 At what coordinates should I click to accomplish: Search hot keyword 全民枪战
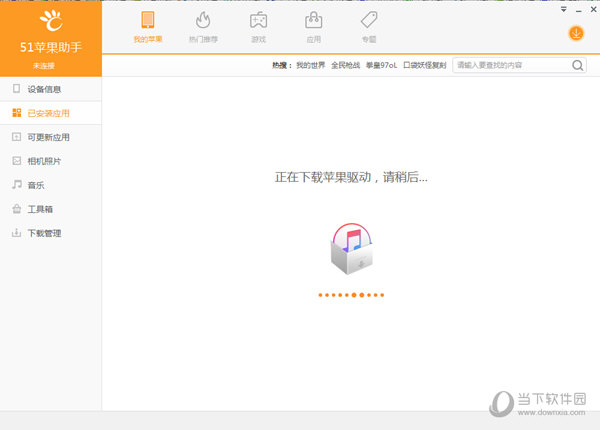point(346,65)
